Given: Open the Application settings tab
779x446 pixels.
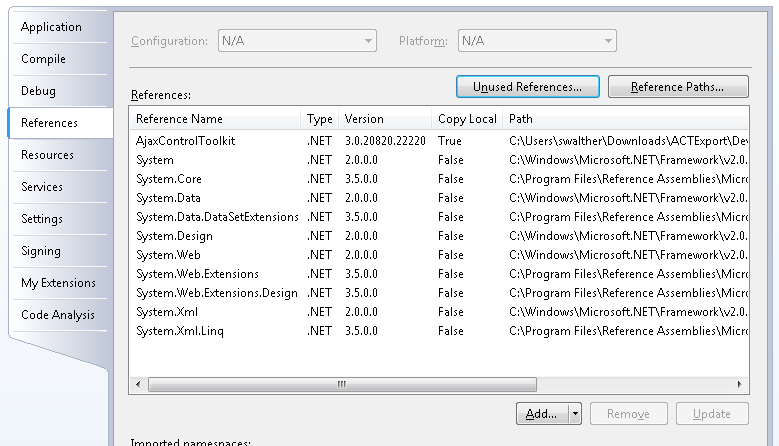Looking at the screenshot, I should coord(52,27).
